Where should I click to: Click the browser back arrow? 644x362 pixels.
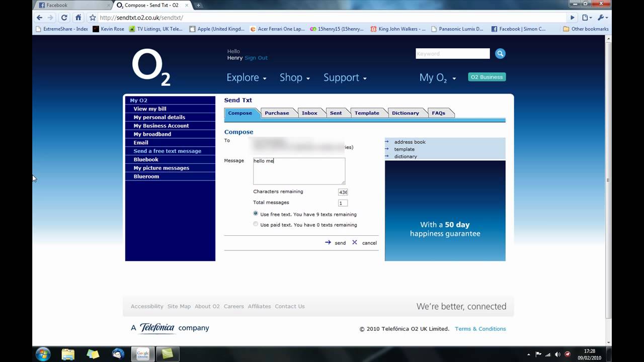coord(40,18)
